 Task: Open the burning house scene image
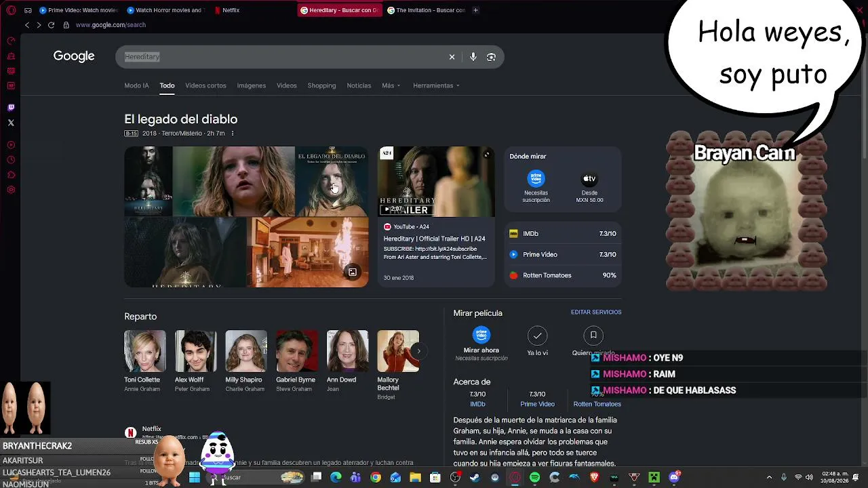(308, 252)
